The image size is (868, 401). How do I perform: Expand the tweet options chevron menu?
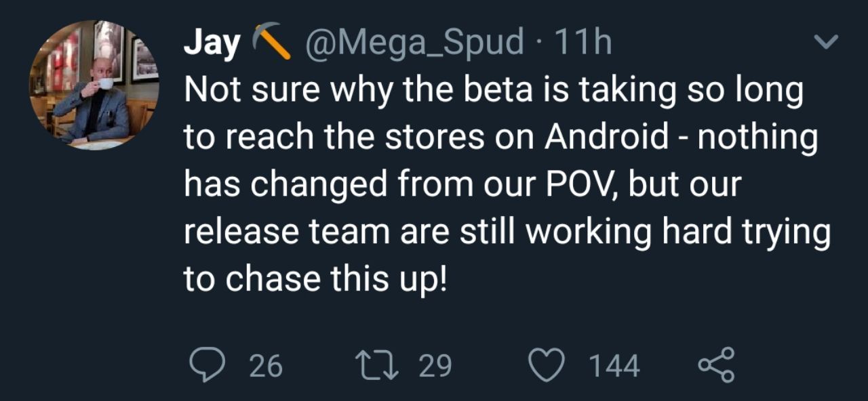[825, 43]
